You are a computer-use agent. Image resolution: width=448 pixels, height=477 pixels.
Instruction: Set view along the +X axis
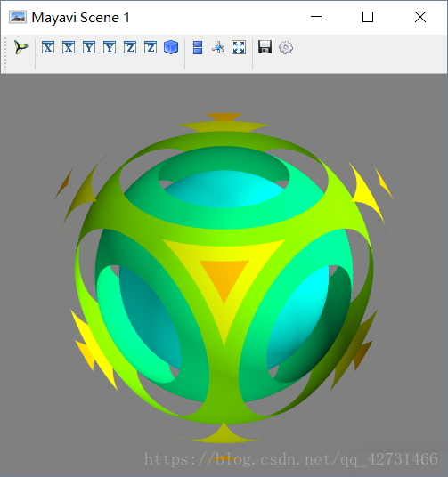[x=48, y=47]
